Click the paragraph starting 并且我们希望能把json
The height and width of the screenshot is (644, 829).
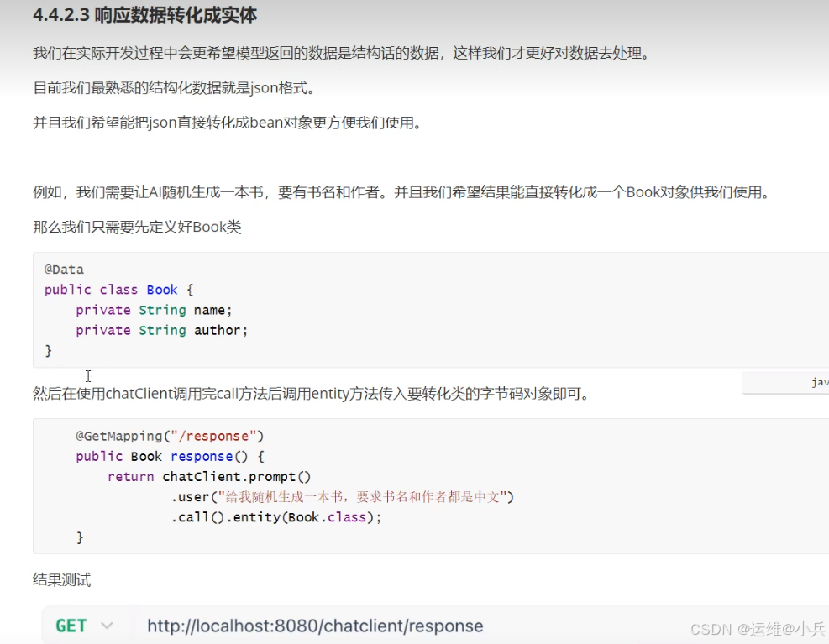pos(228,123)
